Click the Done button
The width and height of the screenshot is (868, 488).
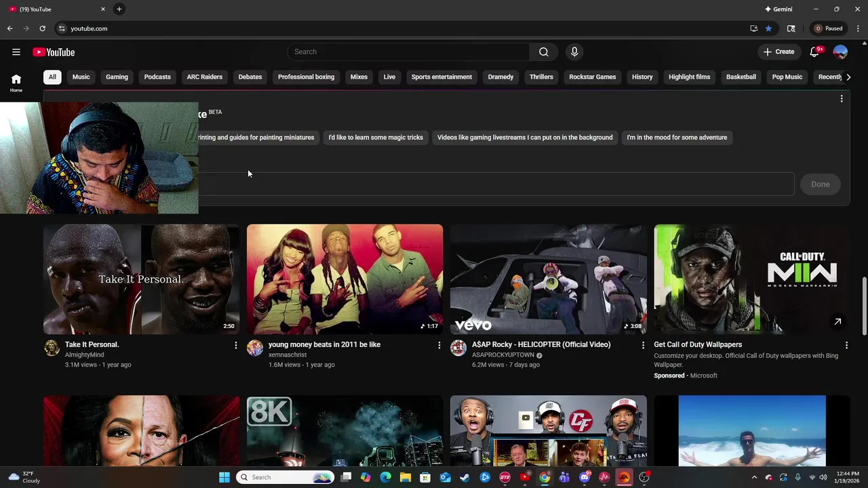821,184
